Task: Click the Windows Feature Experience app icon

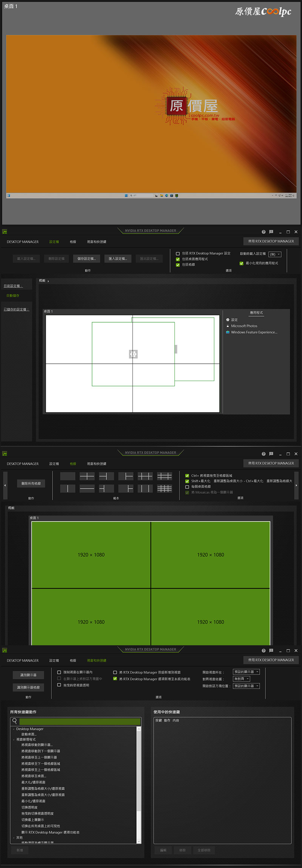Action: click(228, 332)
